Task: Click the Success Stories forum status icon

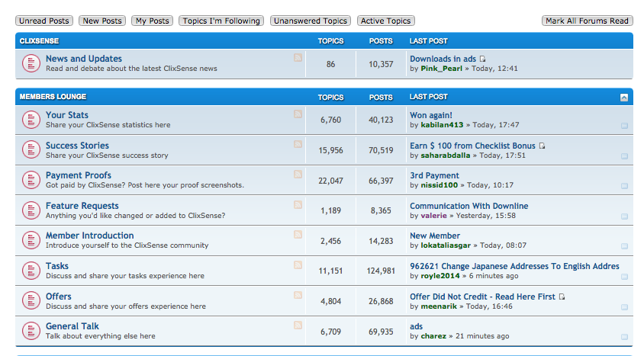Action: 31,150
